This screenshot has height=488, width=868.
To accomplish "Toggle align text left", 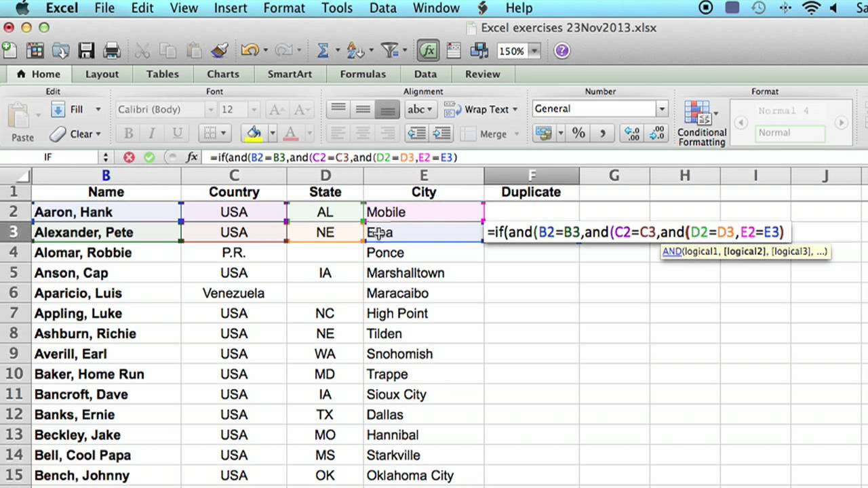I will (338, 134).
